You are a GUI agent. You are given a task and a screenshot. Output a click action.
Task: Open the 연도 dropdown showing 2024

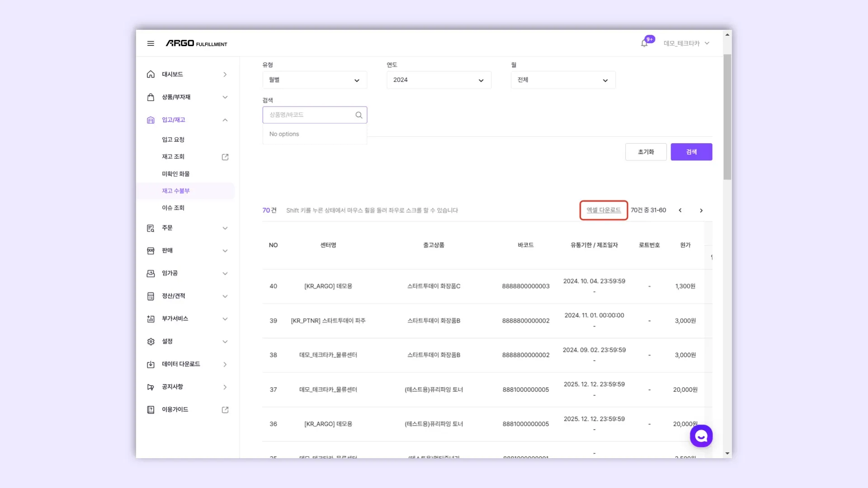[439, 80]
